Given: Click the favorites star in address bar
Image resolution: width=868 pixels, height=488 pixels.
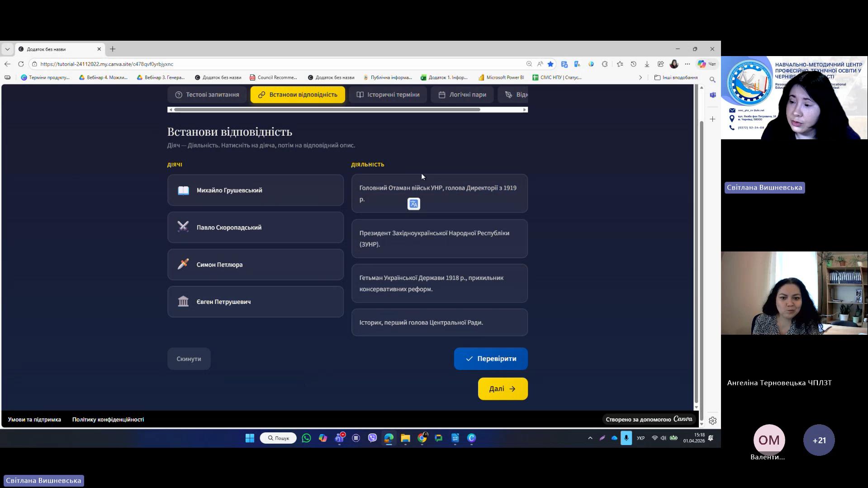Looking at the screenshot, I should coord(550,64).
